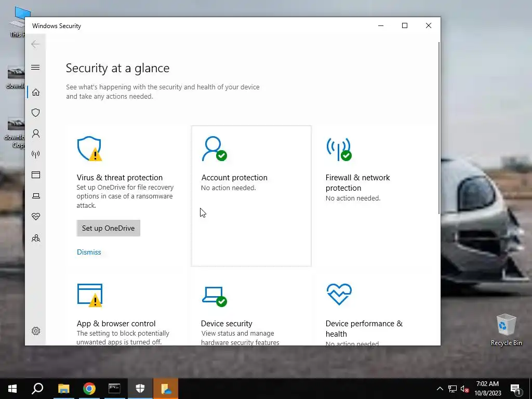The width and height of the screenshot is (532, 399).
Task: Open Device performance & health heading
Action: pyautogui.click(x=364, y=328)
